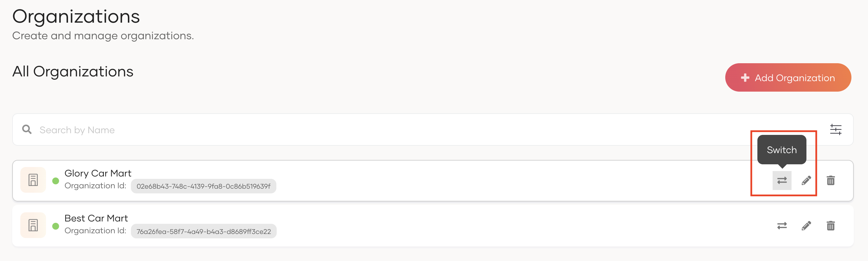The image size is (868, 261).
Task: Click the All Organizations heading
Action: (x=72, y=71)
